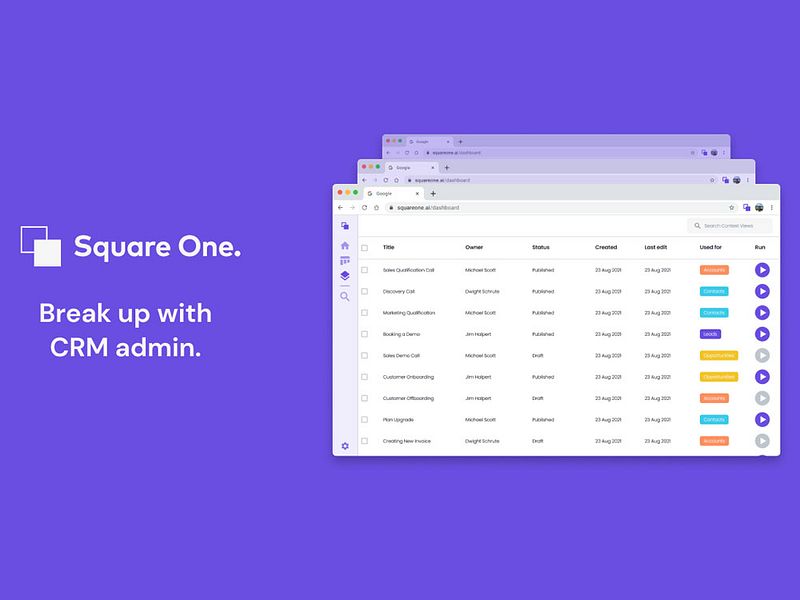This screenshot has height=600, width=800.
Task: Close the Google tab in front browser
Action: [417, 193]
